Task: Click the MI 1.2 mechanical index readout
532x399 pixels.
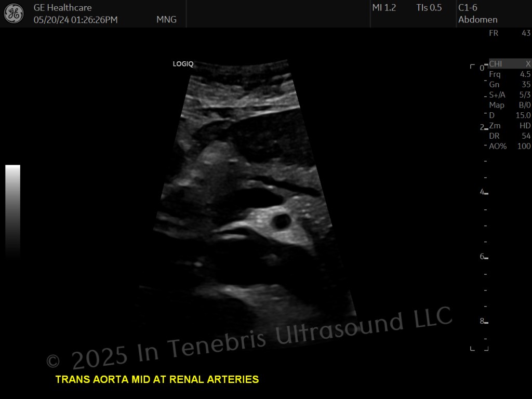Action: pyautogui.click(x=384, y=7)
